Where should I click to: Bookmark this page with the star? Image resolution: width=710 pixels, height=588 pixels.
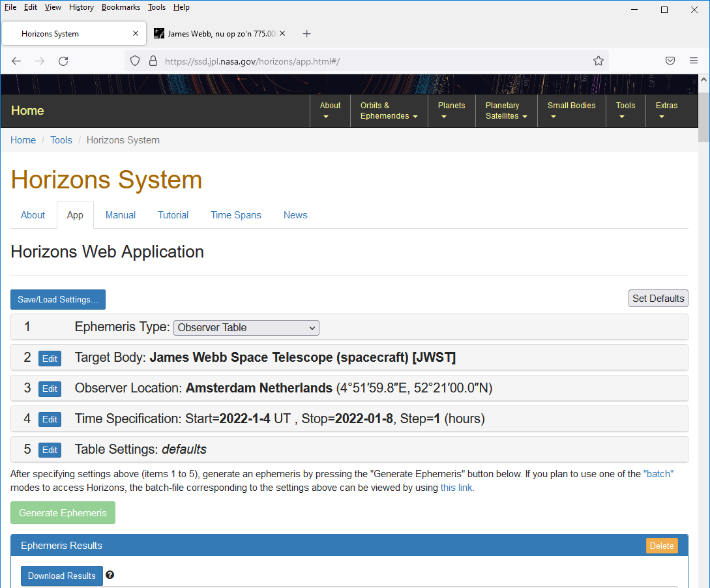point(598,61)
